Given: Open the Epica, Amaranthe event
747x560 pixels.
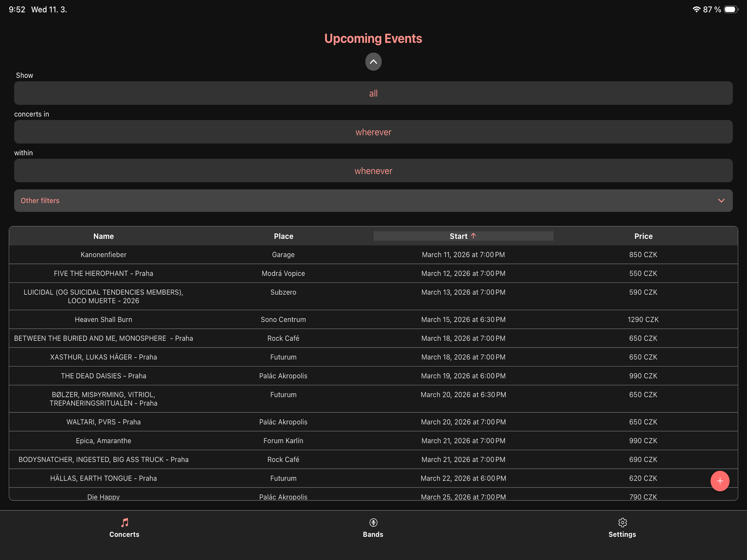Looking at the screenshot, I should point(373,441).
